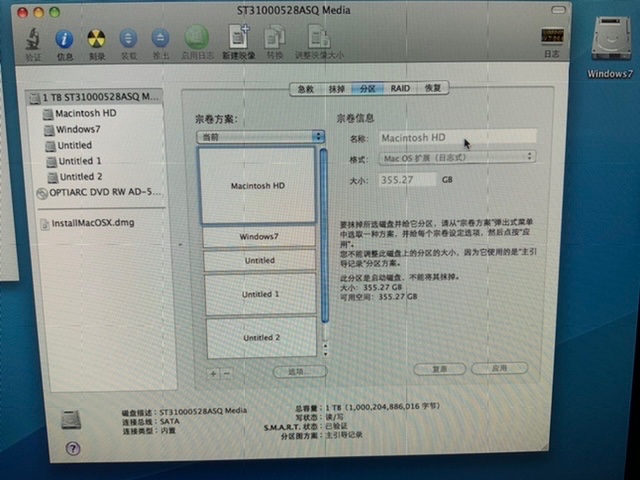This screenshot has width=640, height=480.
Task: Click the Eject (推出) toolbar icon
Action: (160, 38)
